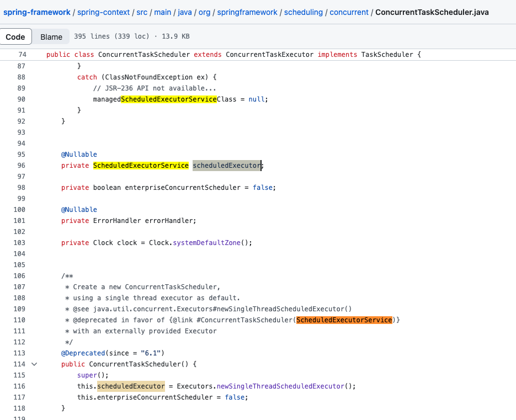This screenshot has width=516, height=420.
Task: Click scheduledExecutor symbol on line 116
Action: [131, 386]
